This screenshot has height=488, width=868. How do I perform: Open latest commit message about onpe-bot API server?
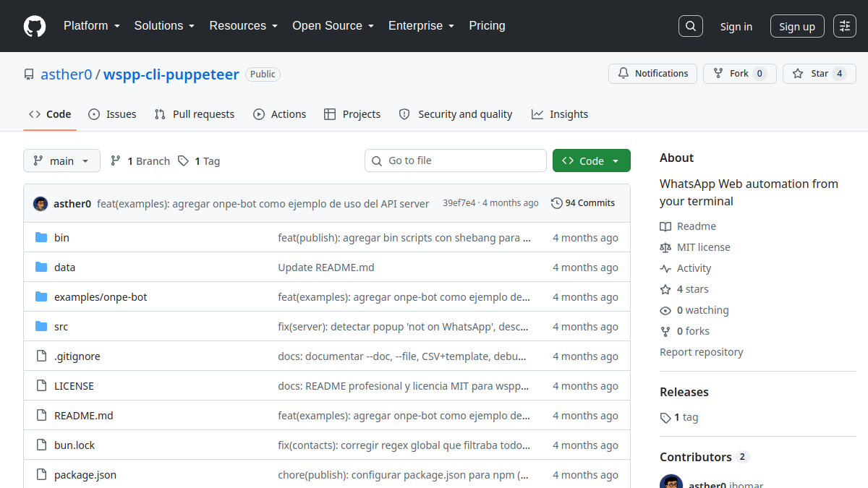(263, 203)
